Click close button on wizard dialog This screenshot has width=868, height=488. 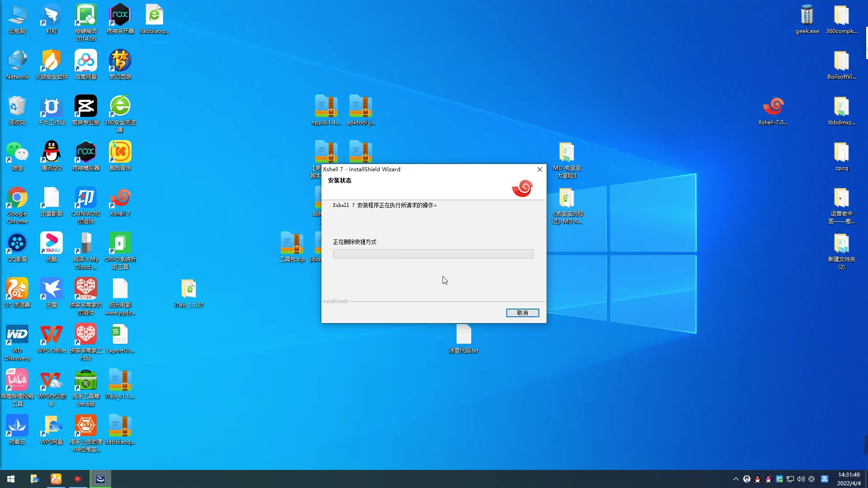point(539,169)
